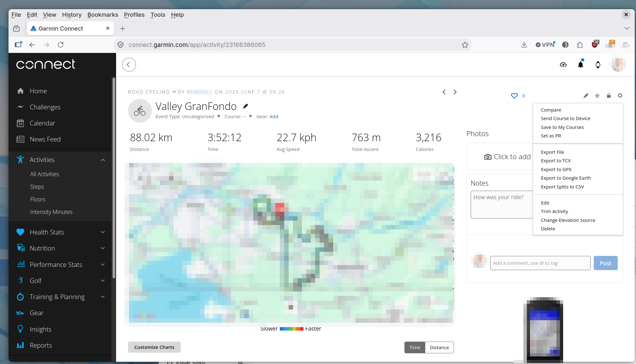Open the upload cloud icon
The image size is (636, 364).
coord(563,65)
